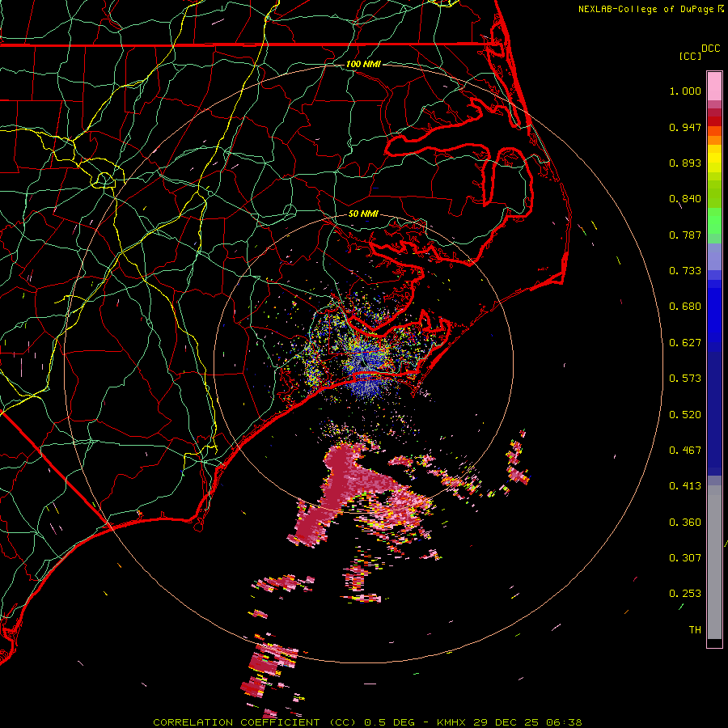Click the 100 NMI range ring label

(363, 64)
